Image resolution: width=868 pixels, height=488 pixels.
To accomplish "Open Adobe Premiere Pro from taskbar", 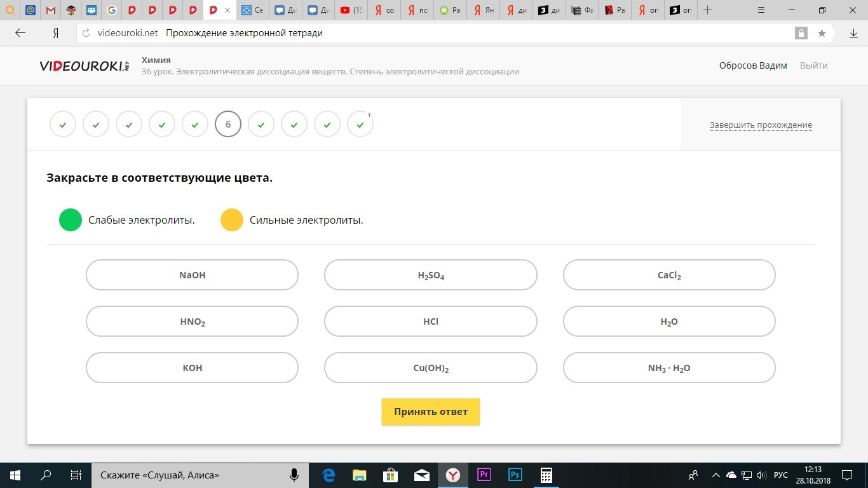I will pos(484,475).
